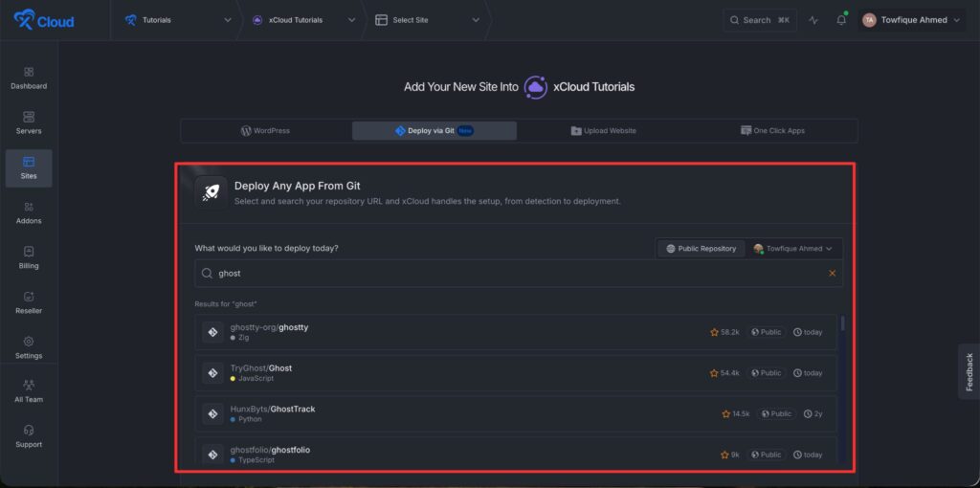Click the xCloud Tutorials cloud logo in heading
The height and width of the screenshot is (488, 980).
point(536,87)
